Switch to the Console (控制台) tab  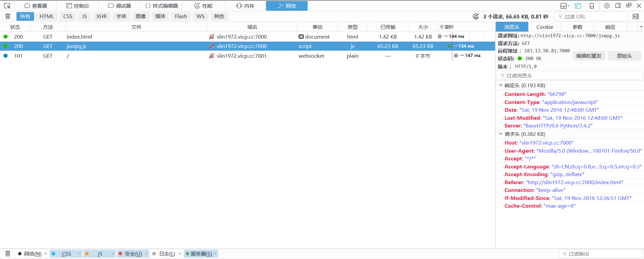pos(77,6)
